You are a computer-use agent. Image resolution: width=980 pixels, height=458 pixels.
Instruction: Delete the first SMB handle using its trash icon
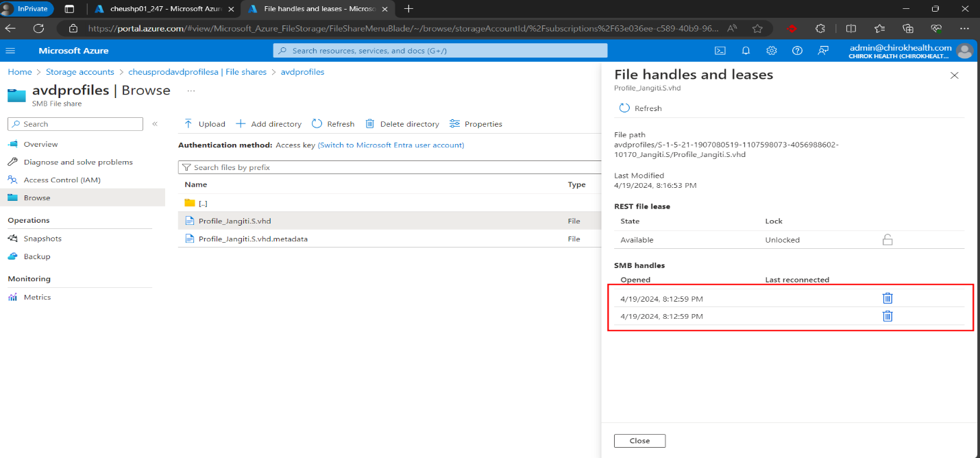887,298
